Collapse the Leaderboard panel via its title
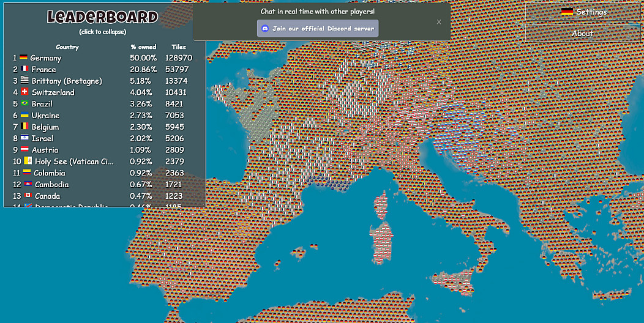644x323 pixels. [x=102, y=17]
